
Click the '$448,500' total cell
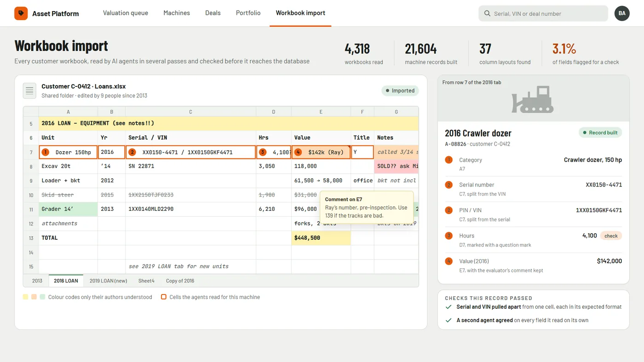pos(321,238)
